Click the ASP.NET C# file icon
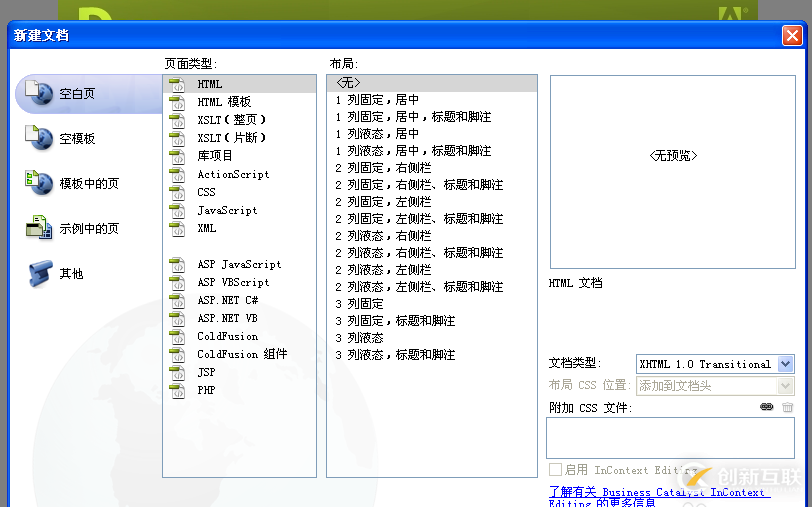Screen dimensions: 812x507 tap(177, 300)
